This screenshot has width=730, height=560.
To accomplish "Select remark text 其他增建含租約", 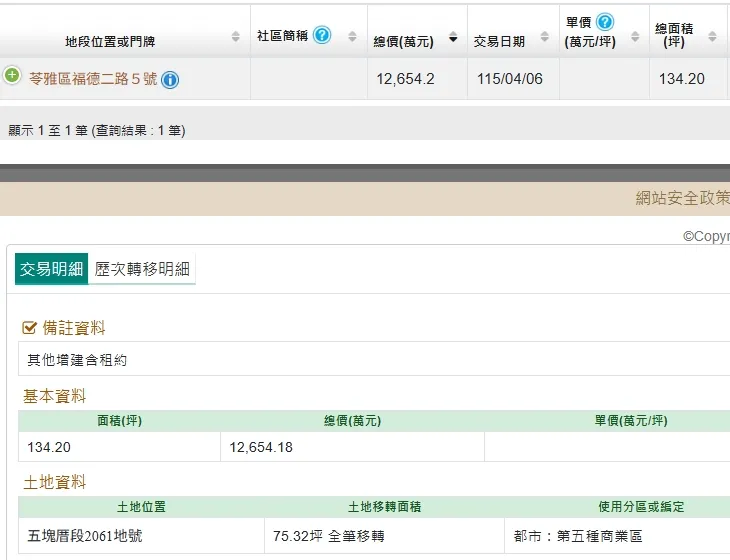I will point(77,360).
